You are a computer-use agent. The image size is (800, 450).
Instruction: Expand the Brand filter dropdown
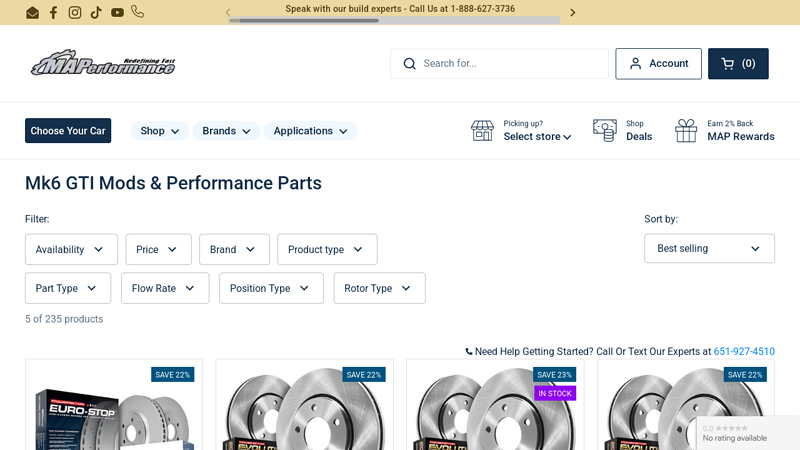[x=234, y=250]
